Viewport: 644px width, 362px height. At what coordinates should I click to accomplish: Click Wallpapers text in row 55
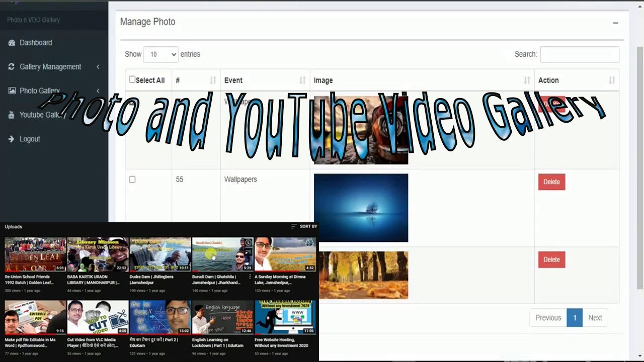click(x=240, y=179)
